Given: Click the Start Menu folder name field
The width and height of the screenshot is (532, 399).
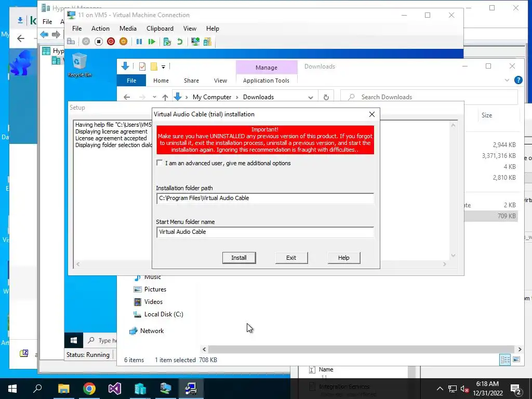Looking at the screenshot, I should pyautogui.click(x=265, y=232).
